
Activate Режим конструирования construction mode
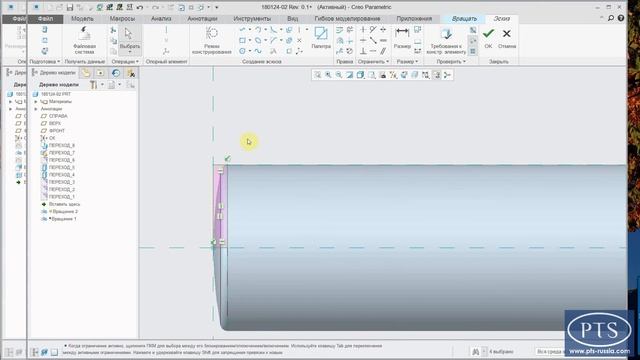[211, 40]
